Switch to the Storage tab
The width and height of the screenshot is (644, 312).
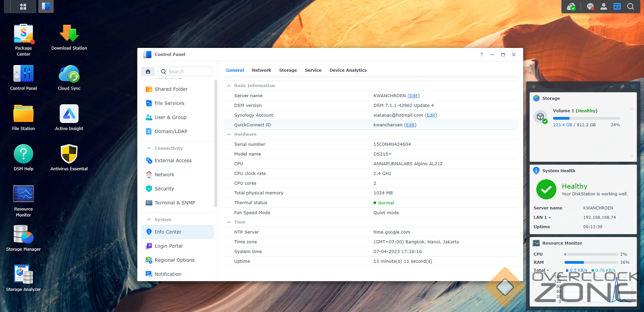point(288,70)
